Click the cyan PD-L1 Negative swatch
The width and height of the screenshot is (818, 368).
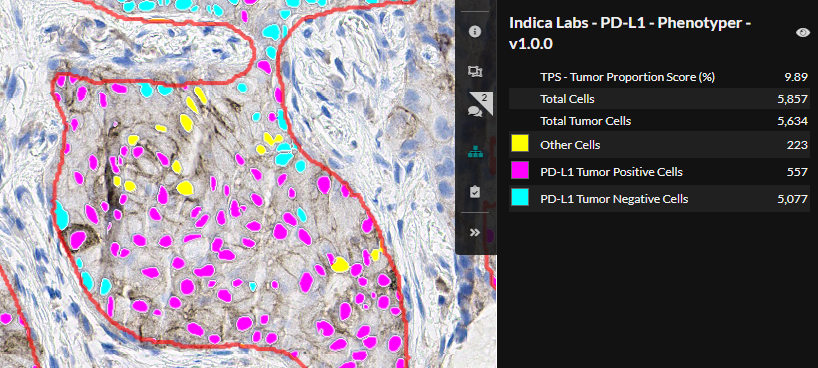(x=520, y=198)
